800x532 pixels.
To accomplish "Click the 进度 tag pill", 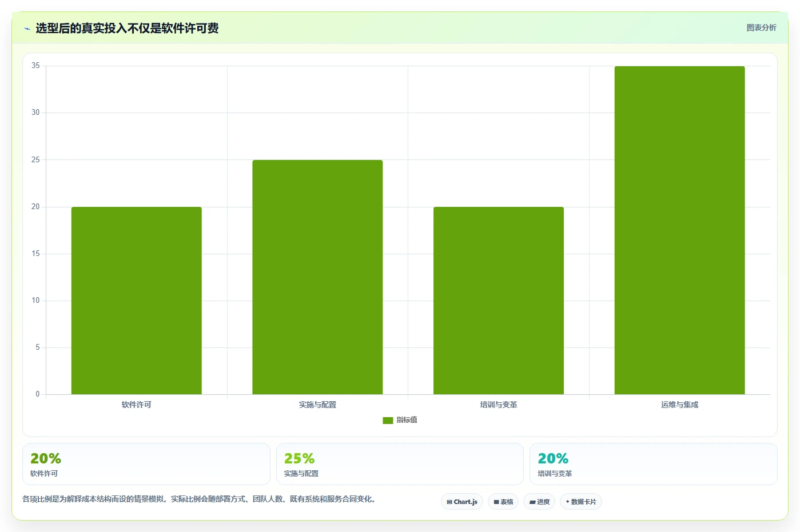I will (x=539, y=502).
